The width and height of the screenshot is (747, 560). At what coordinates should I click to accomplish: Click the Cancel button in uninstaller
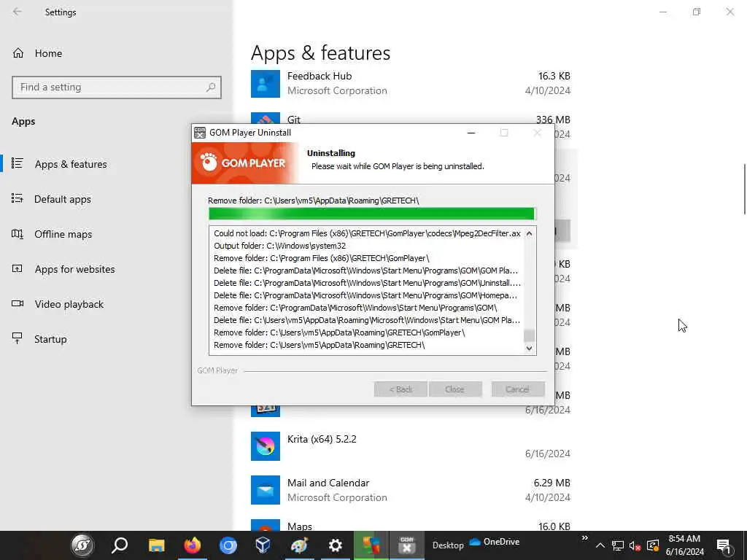tap(518, 389)
